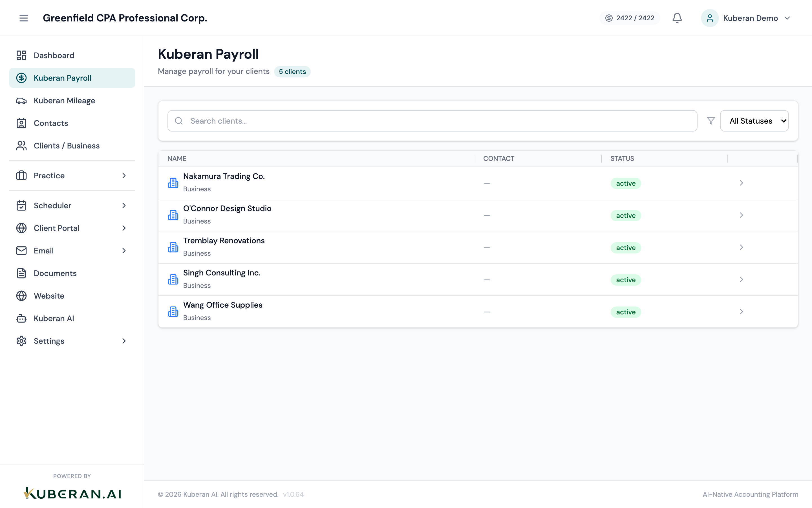Click the Dashboard grid icon
Viewport: 812px width, 508px height.
click(21, 55)
